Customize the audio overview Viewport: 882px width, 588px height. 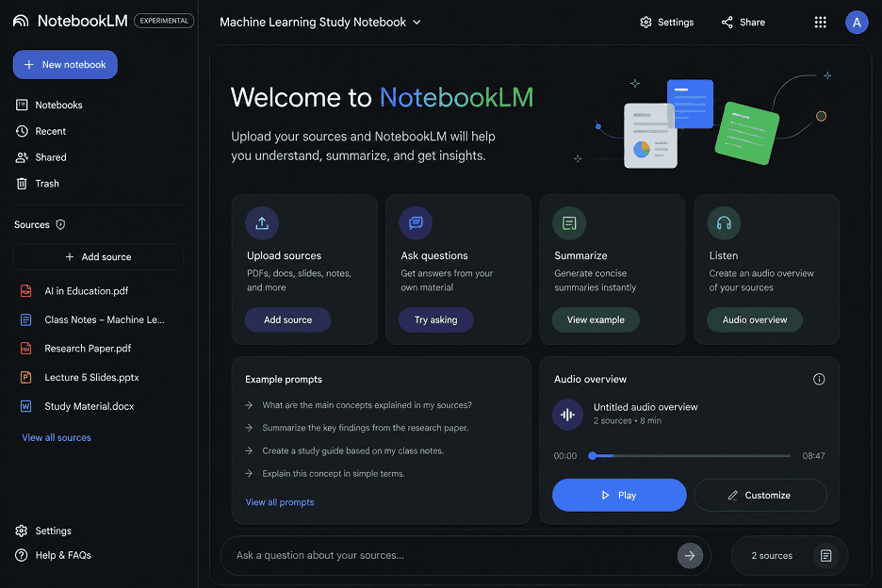point(760,495)
